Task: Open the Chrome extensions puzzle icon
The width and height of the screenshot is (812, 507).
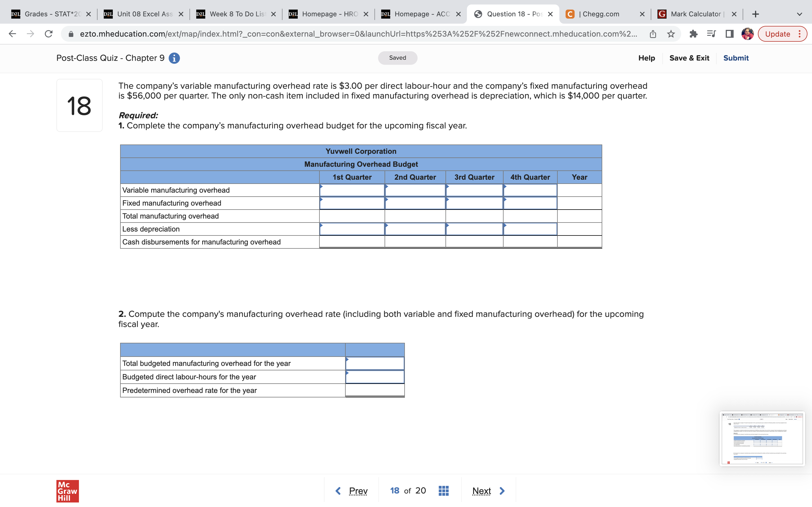Action: click(x=693, y=34)
